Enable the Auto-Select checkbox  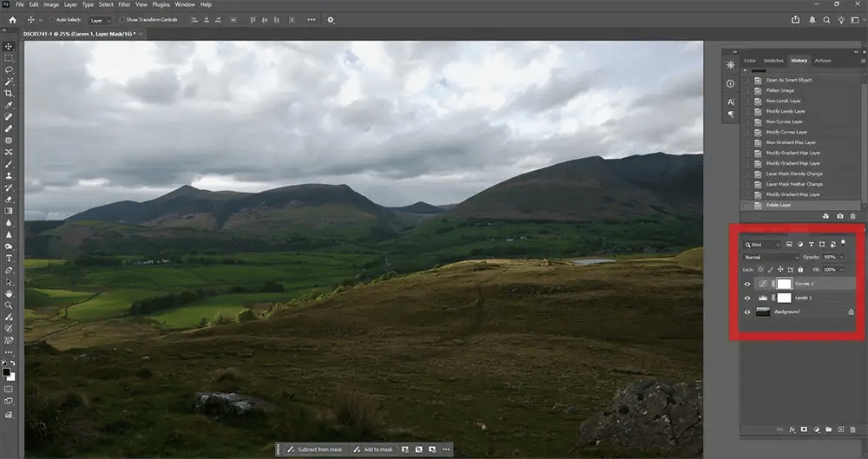click(52, 20)
